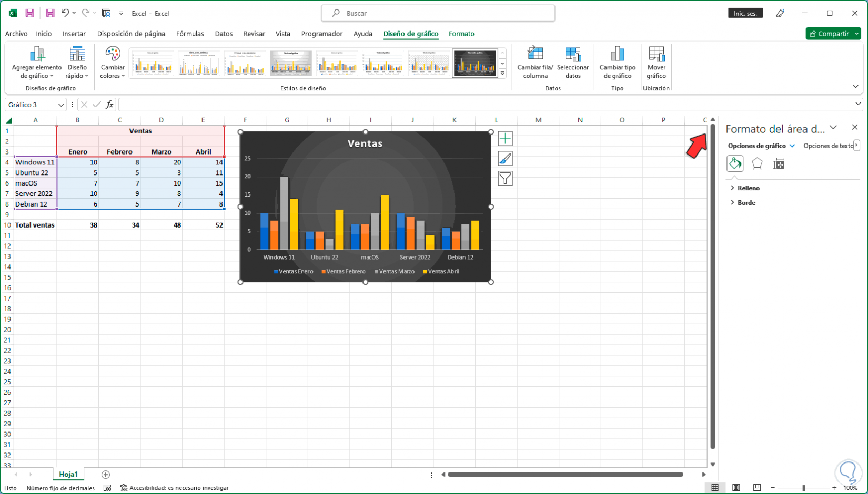The width and height of the screenshot is (868, 494).
Task: Click the pen icon next to Inic. ses.
Action: point(780,13)
